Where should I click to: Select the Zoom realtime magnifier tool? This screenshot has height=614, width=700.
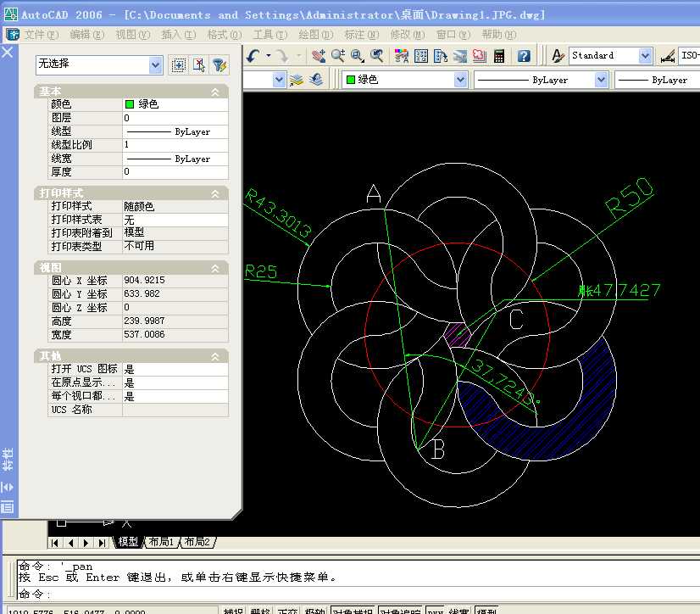(x=338, y=56)
